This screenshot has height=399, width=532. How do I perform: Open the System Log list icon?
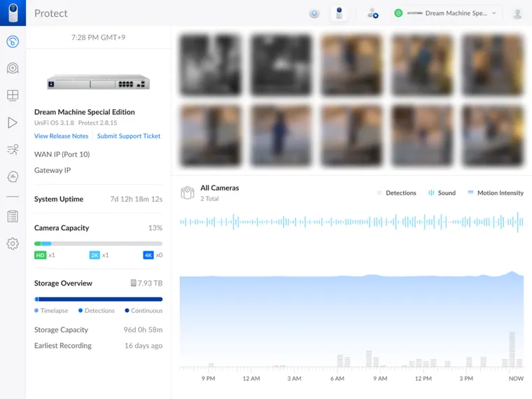tap(13, 216)
